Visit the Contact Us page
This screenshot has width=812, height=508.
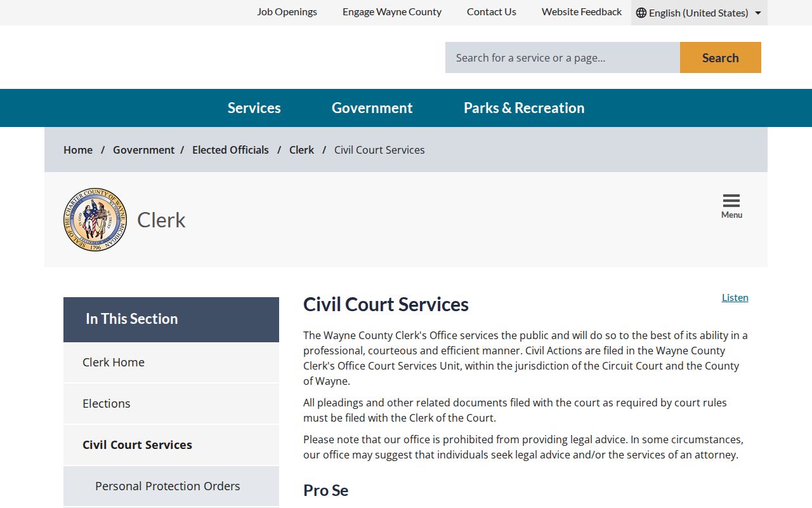click(492, 12)
